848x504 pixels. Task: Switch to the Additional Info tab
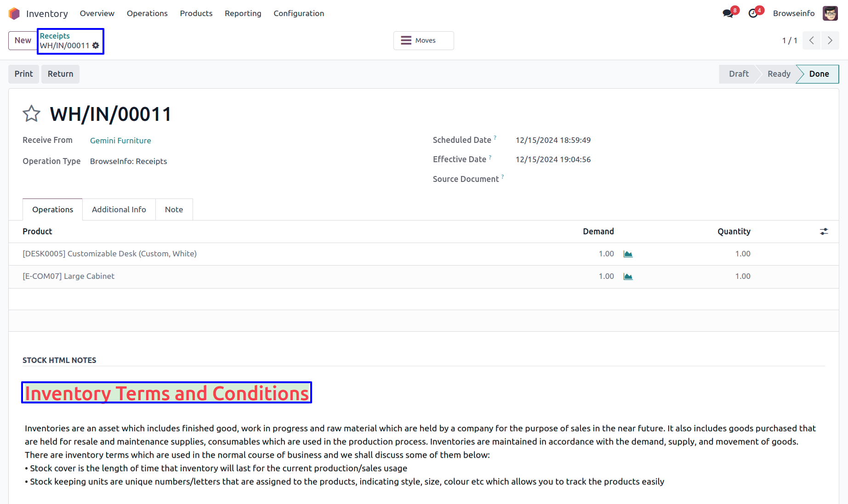(x=119, y=210)
